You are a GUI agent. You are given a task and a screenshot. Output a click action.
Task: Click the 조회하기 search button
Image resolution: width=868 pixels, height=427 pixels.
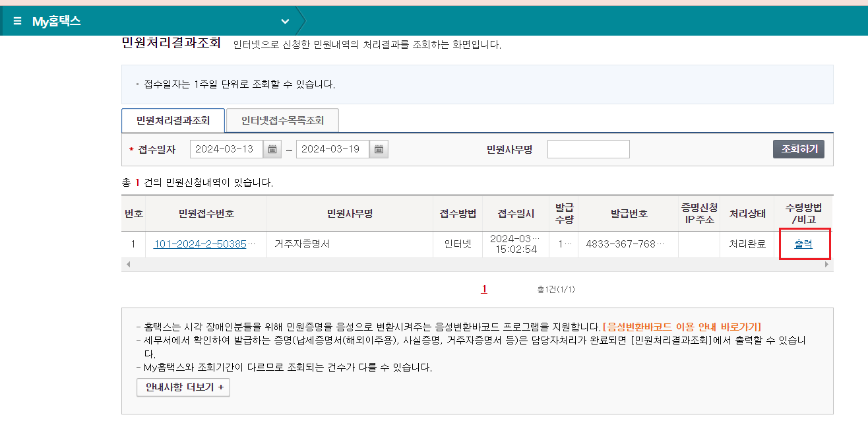(798, 148)
